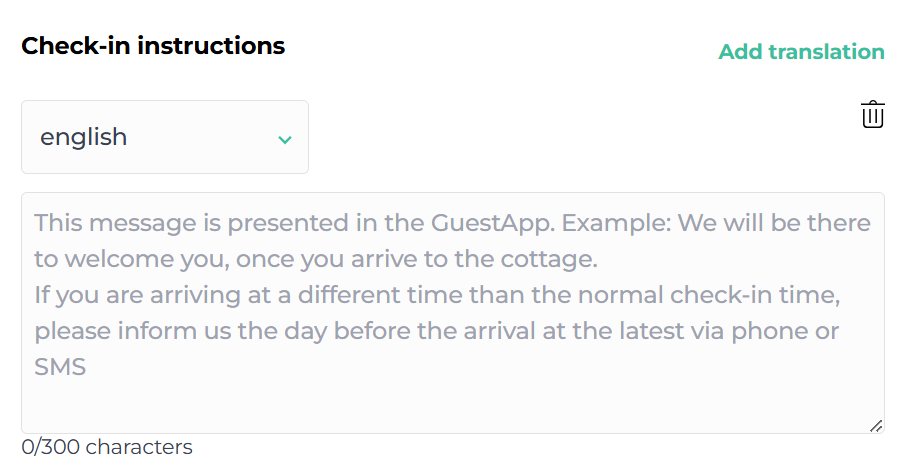Open the english language dropdown
Viewport: 916px width, 475px height.
[165, 137]
